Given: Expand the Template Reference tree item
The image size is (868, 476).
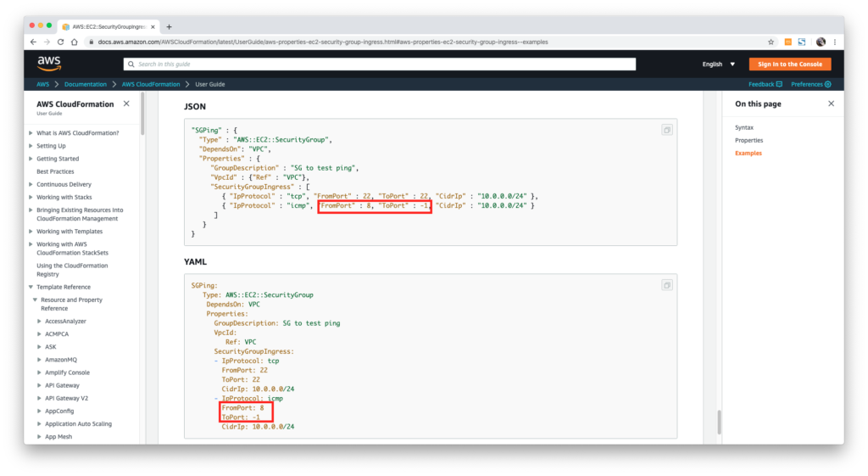Looking at the screenshot, I should pos(31,287).
